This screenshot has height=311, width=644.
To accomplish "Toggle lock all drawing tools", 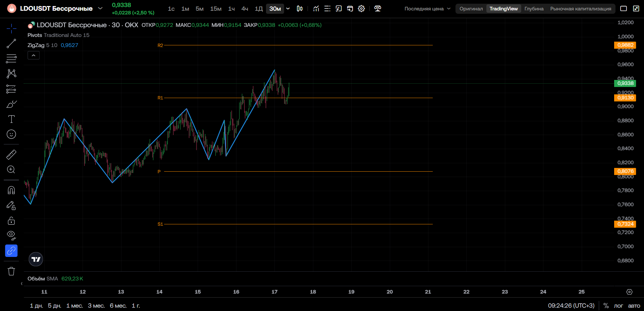I will 11,220.
